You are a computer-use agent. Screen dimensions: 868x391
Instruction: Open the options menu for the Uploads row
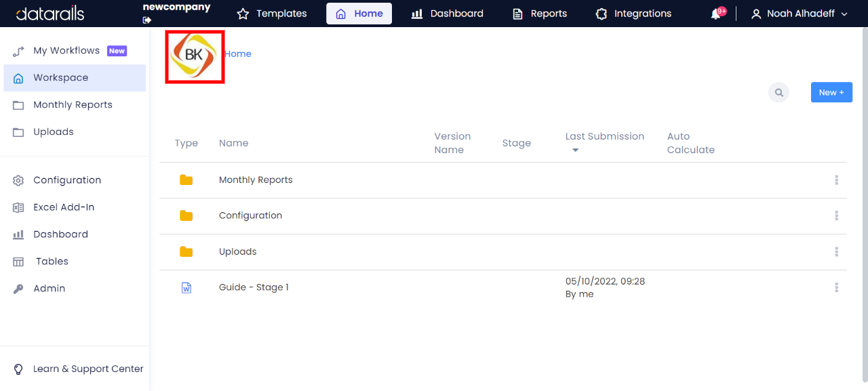pyautogui.click(x=836, y=251)
